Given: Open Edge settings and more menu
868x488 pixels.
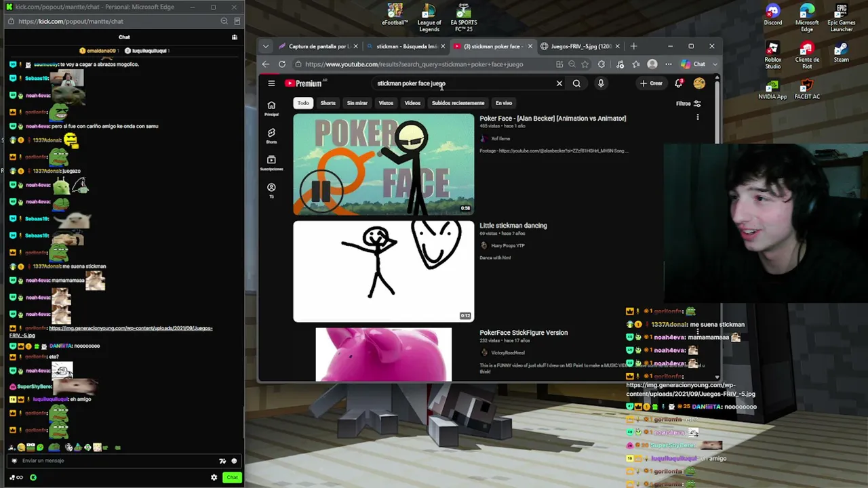Looking at the screenshot, I should pyautogui.click(x=668, y=64).
